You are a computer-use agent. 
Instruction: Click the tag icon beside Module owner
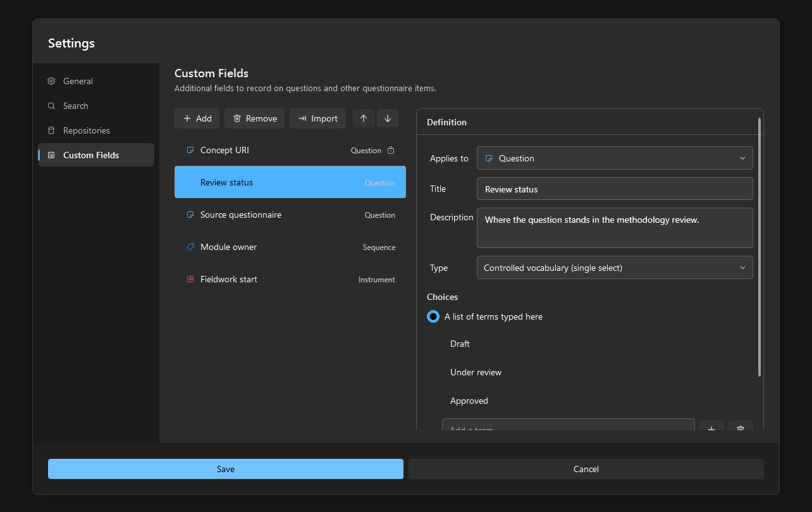click(x=190, y=247)
